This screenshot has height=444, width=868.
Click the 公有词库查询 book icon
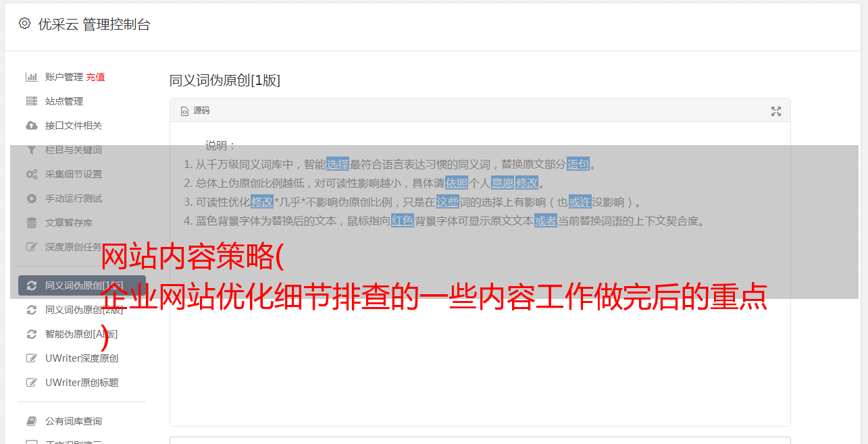[31, 421]
